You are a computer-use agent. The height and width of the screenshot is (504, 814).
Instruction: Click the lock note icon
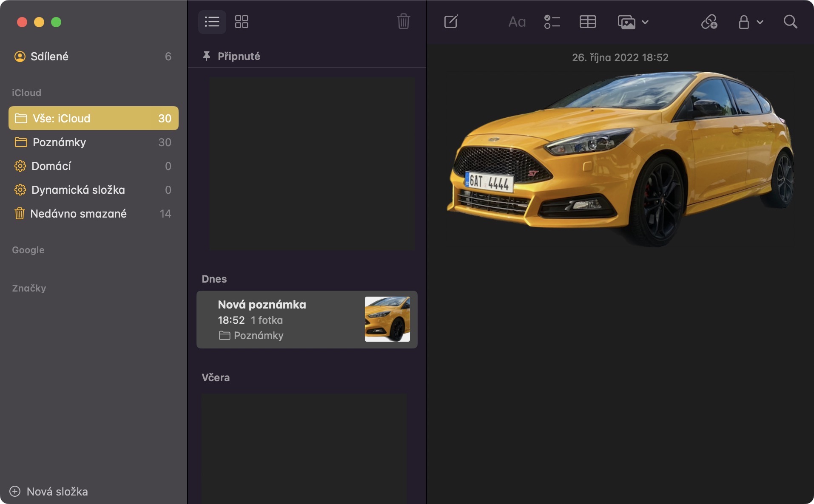[743, 22]
